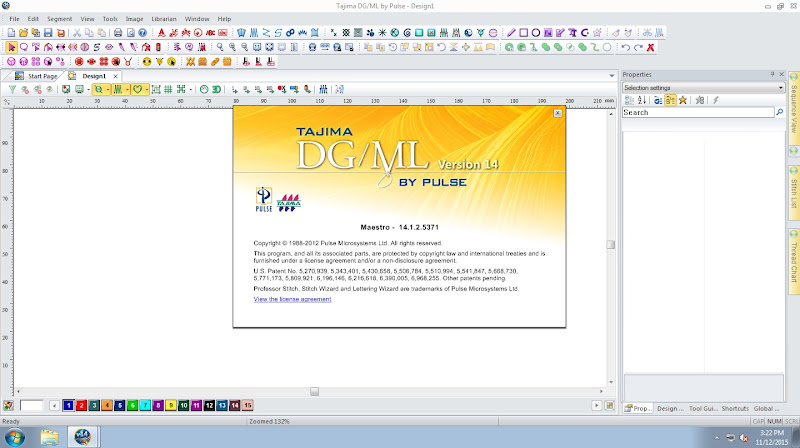Click the green filter funnel icon
The image size is (800, 448).
click(12, 89)
